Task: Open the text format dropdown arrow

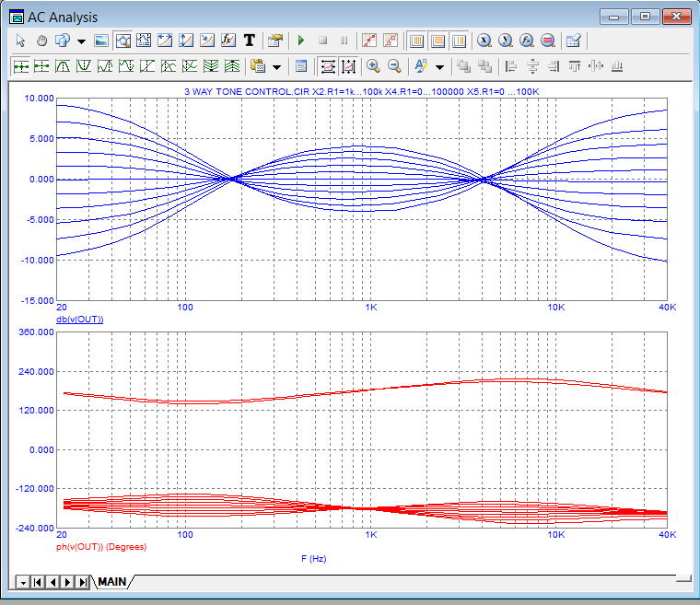Action: 439,67
